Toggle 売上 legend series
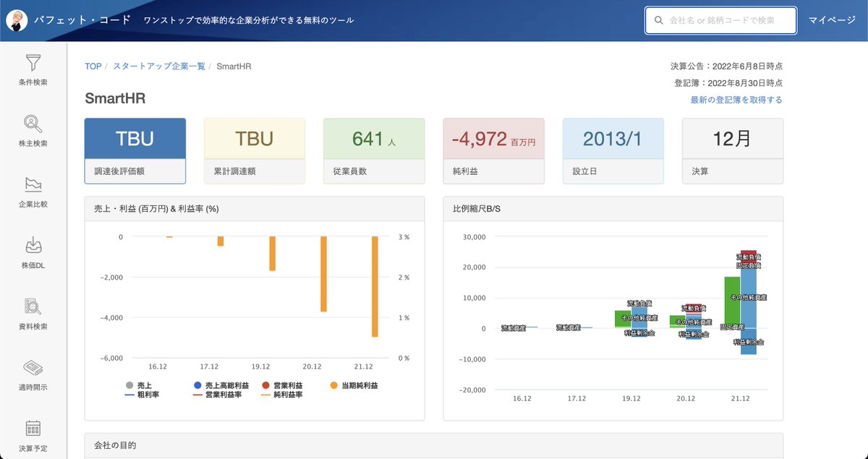 140,385
